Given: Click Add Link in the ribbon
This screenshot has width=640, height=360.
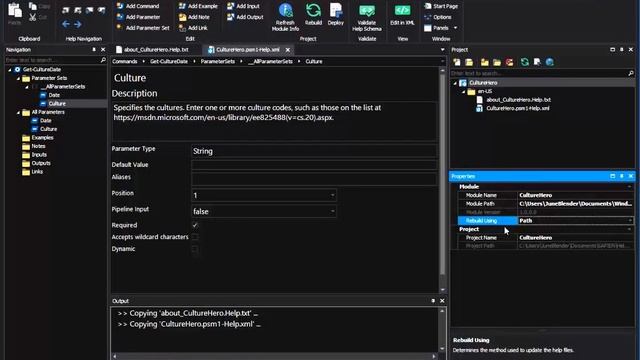Looking at the screenshot, I should (193, 28).
